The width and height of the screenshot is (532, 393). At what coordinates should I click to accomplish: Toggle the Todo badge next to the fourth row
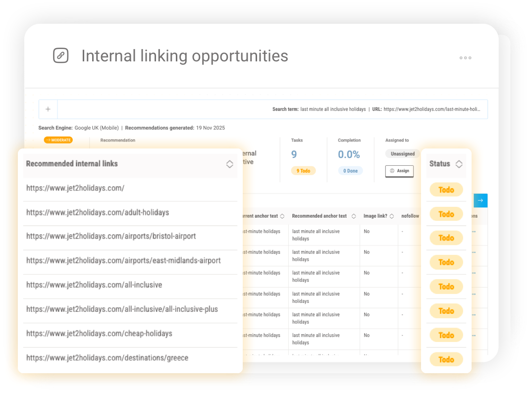[446, 262]
